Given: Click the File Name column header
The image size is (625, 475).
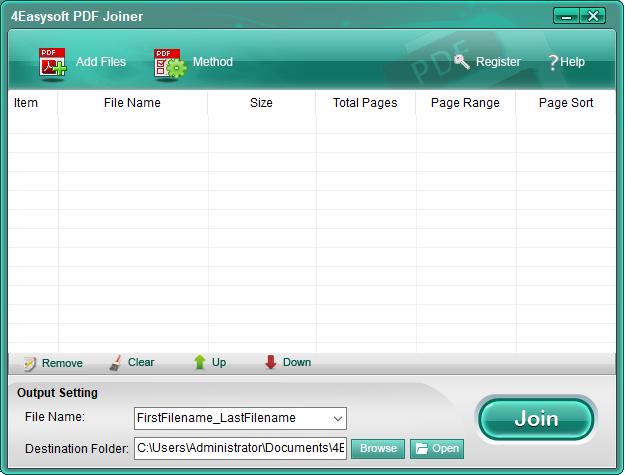Looking at the screenshot, I should [x=132, y=103].
